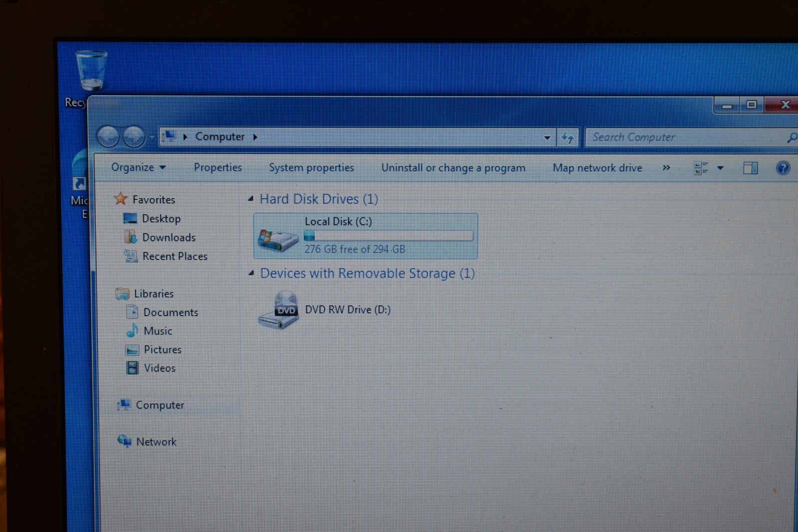Select the DVD RW Drive (D:) icon
Screen dimensions: 798x532
click(x=278, y=310)
